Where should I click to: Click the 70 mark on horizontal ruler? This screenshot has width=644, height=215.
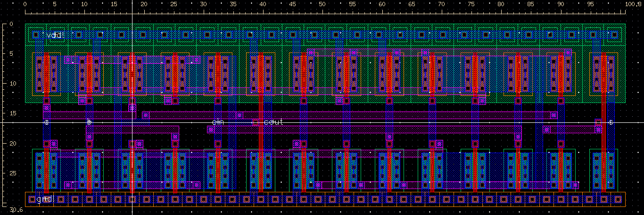click(x=441, y=4)
